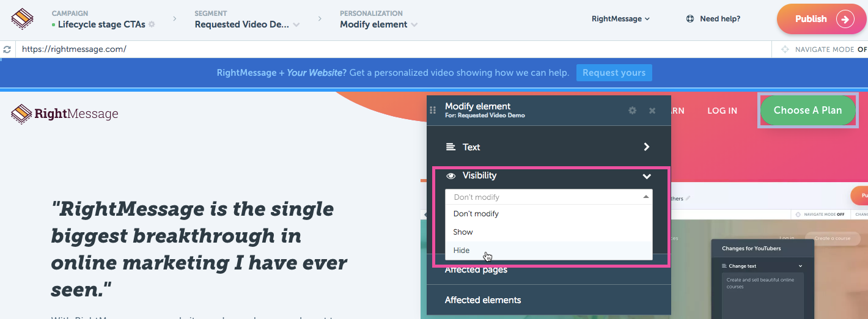Grab the Modify element panel drag handle
This screenshot has height=319, width=868.
(x=433, y=111)
